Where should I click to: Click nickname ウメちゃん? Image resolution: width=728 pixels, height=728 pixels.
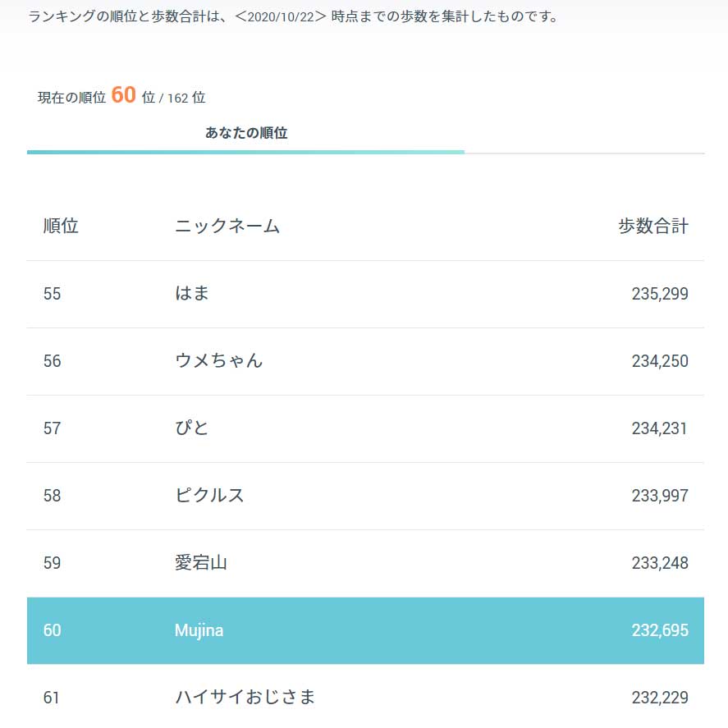click(x=218, y=361)
